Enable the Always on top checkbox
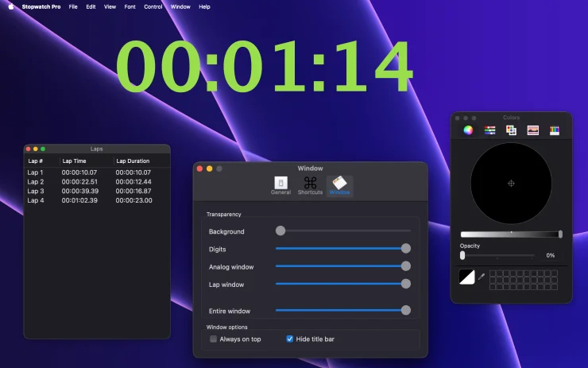The width and height of the screenshot is (588, 368). (214, 339)
